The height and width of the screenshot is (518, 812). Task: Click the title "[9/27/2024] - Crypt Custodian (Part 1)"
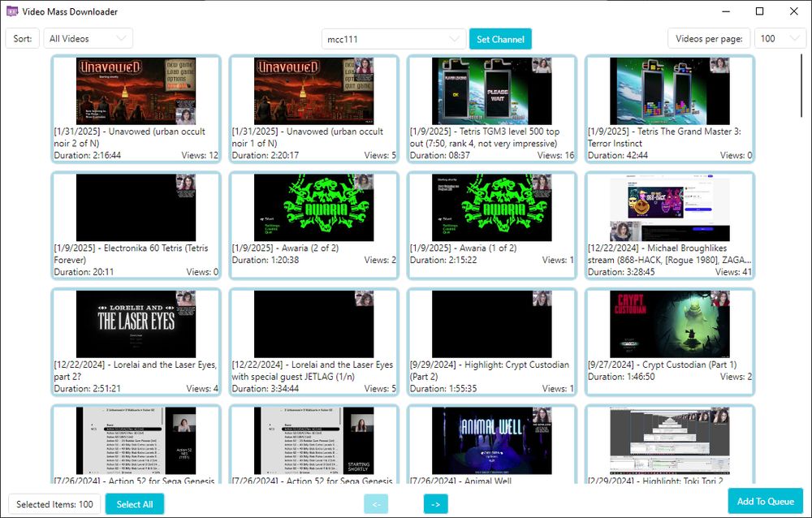pyautogui.click(x=663, y=365)
